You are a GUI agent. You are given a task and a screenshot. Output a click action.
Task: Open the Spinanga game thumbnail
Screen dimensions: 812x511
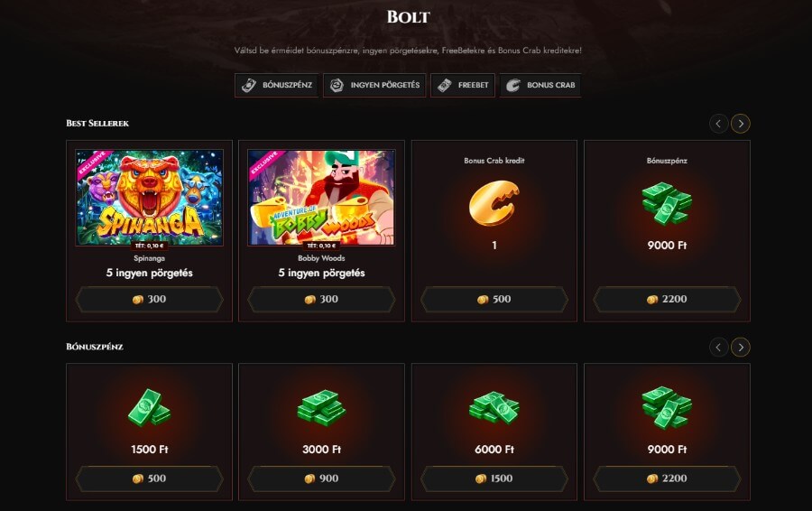(149, 198)
